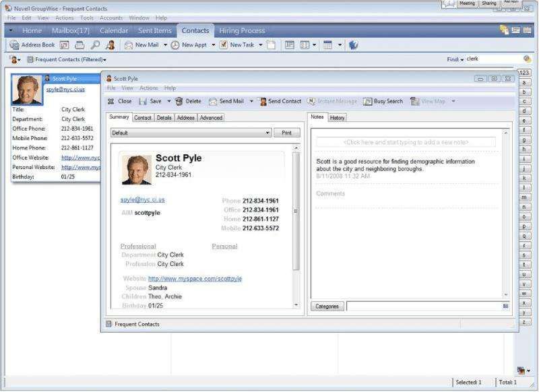Select the Advanced tab in contact window
Viewport: 539px width, 392px height.
coord(211,118)
